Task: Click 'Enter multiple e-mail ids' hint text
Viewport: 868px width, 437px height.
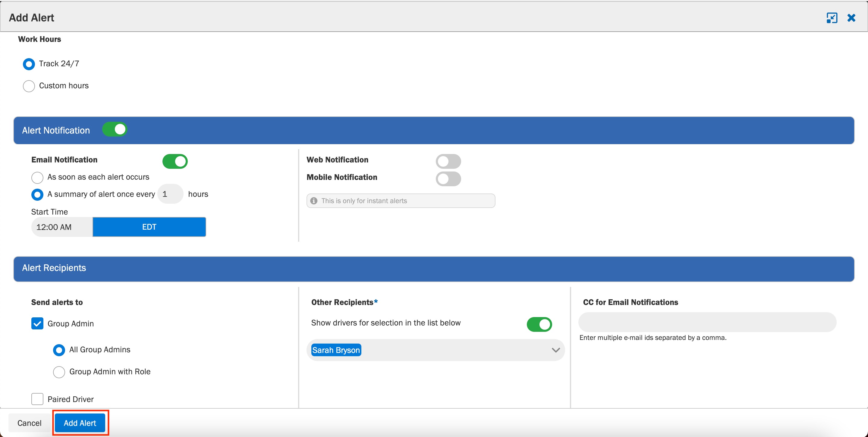Action: [x=653, y=338]
